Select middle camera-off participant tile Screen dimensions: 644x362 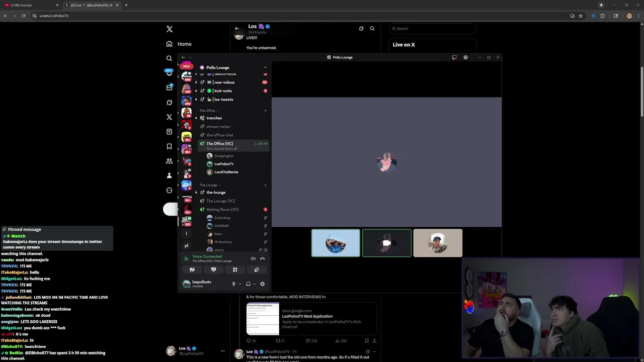point(387,243)
